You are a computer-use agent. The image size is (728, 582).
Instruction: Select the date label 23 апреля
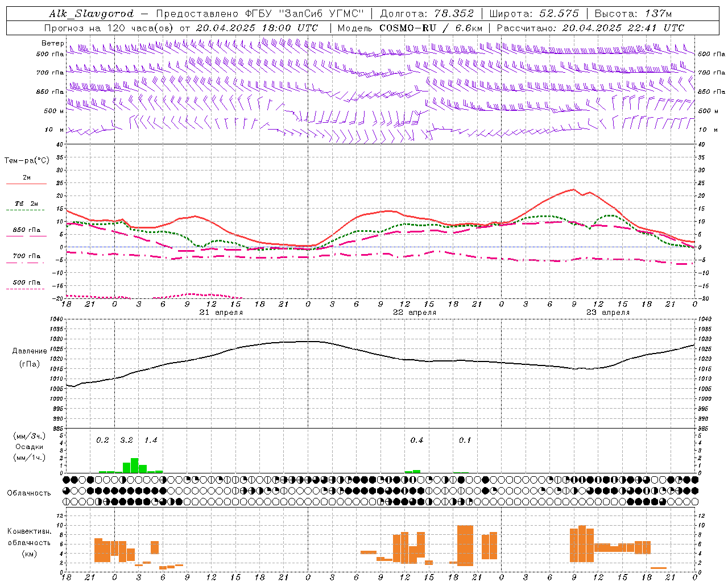608,313
